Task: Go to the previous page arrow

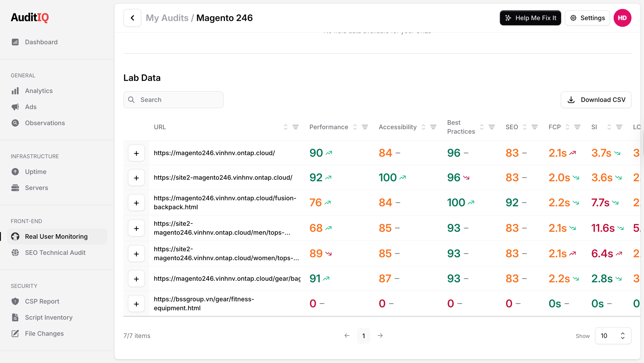Action: click(347, 336)
